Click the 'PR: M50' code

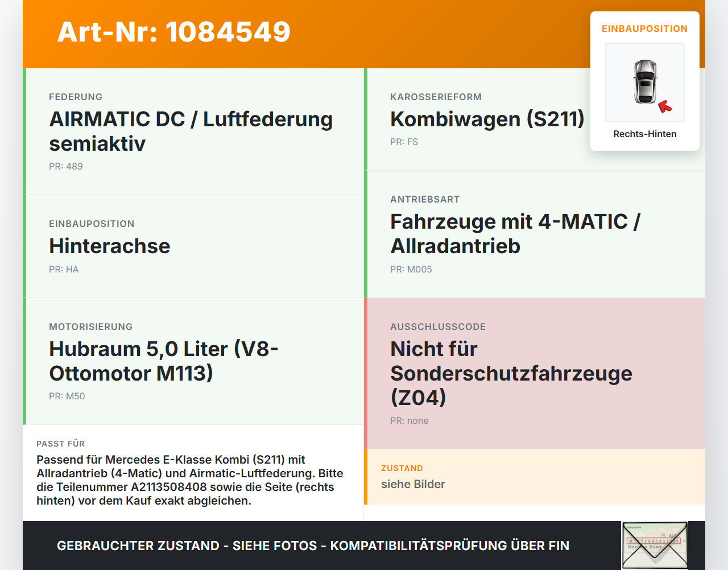(67, 396)
